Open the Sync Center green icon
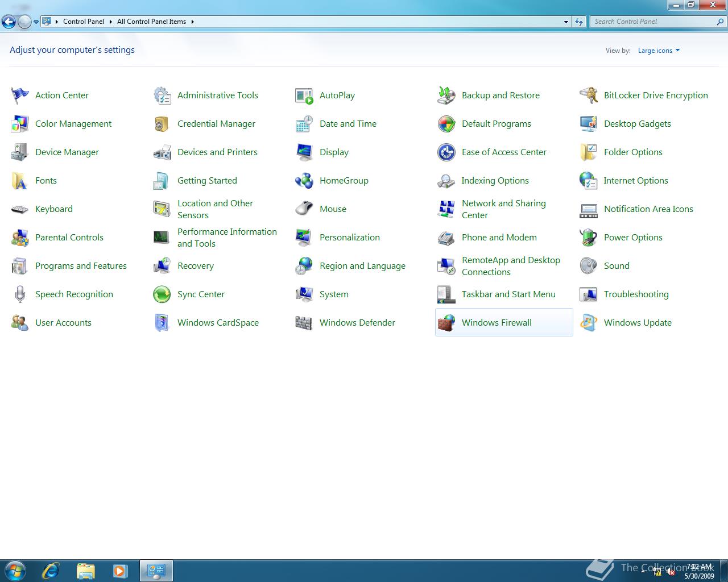Screen dimensions: 728x582 pos(162,294)
